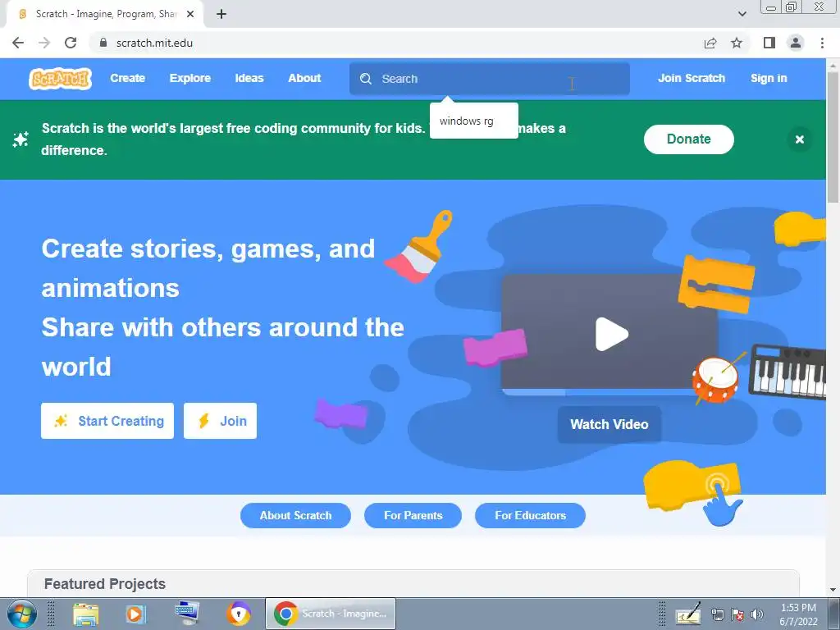The height and width of the screenshot is (630, 840).
Task: Toggle the browser side panel
Action: tap(769, 43)
